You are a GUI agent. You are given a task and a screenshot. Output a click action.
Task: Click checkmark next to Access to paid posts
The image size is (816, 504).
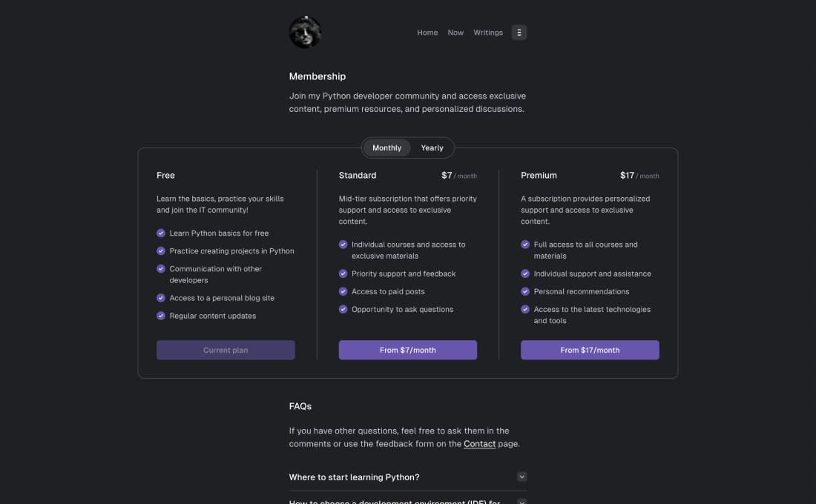point(343,291)
